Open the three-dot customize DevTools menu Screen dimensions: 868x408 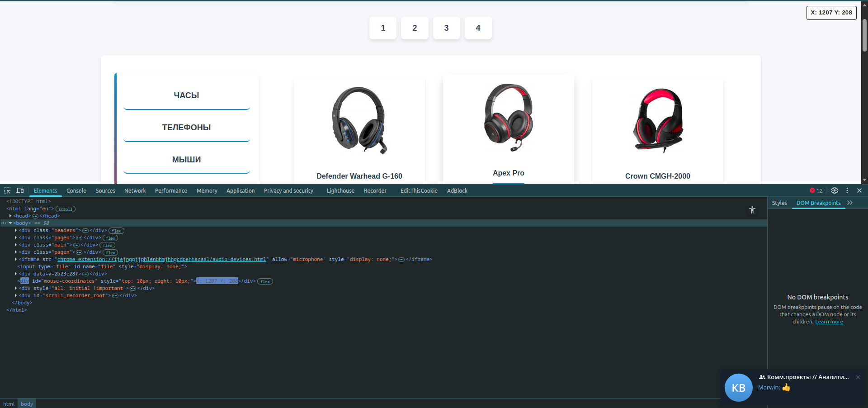click(x=847, y=190)
